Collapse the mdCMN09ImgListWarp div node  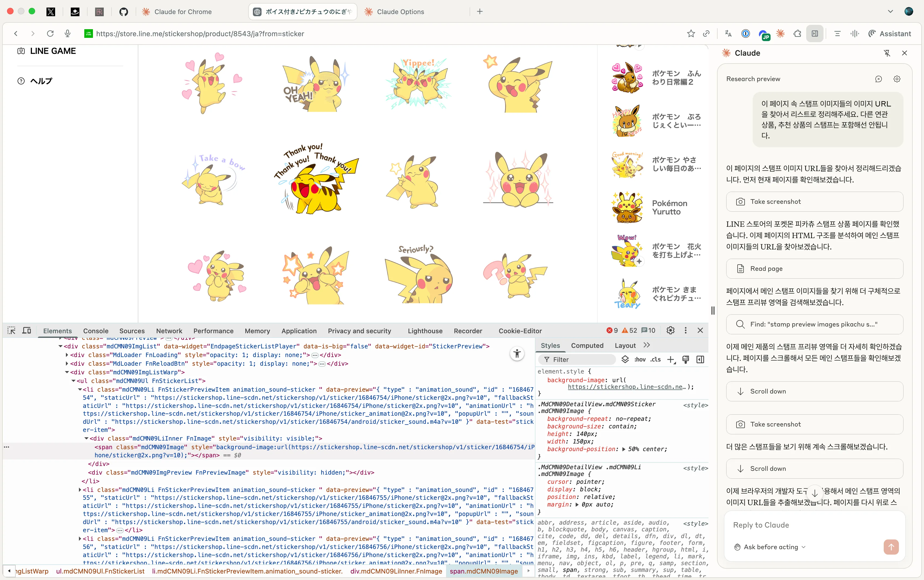click(67, 372)
